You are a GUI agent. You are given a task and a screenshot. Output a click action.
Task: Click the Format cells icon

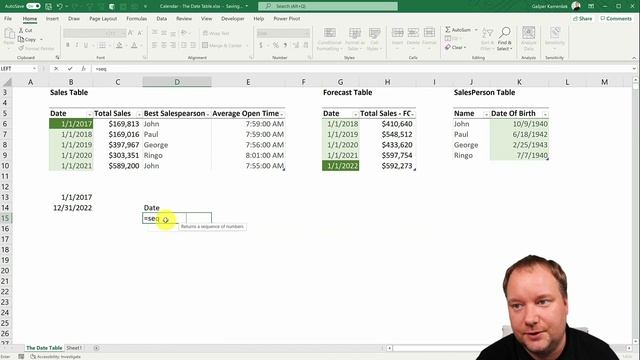point(429,33)
